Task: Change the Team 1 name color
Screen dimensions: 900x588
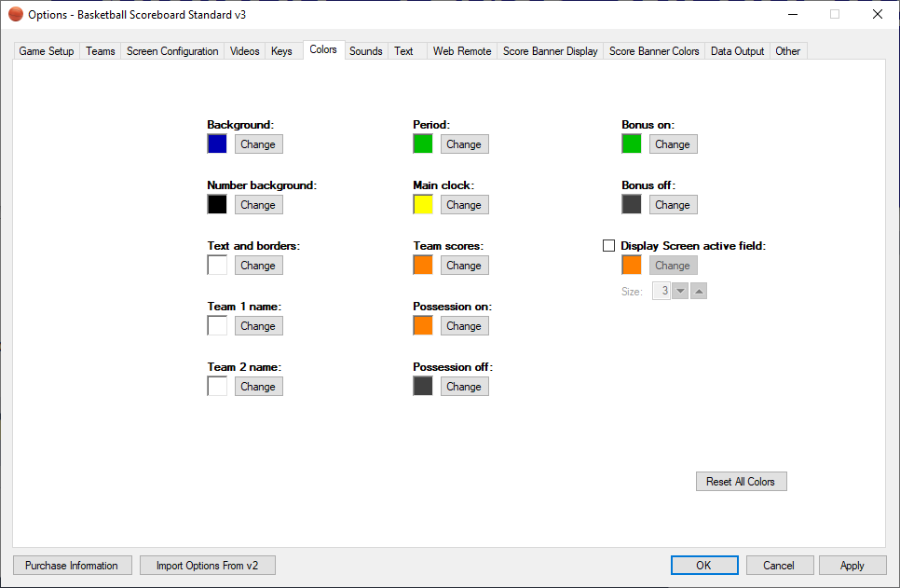Action: pyautogui.click(x=258, y=326)
